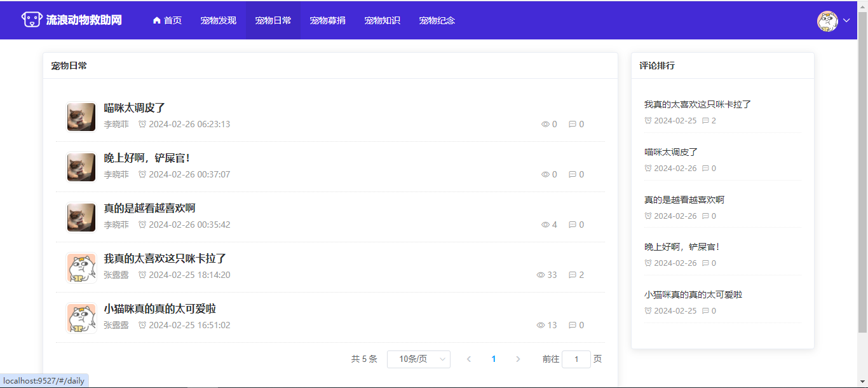Click the 前往 page number input field
The width and height of the screenshot is (868, 388).
tap(576, 359)
